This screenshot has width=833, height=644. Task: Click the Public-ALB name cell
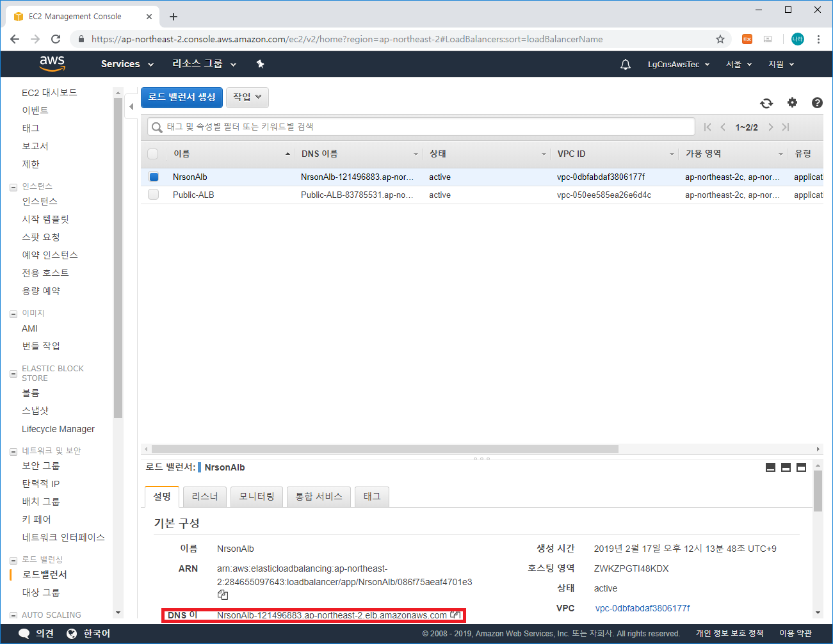point(193,195)
